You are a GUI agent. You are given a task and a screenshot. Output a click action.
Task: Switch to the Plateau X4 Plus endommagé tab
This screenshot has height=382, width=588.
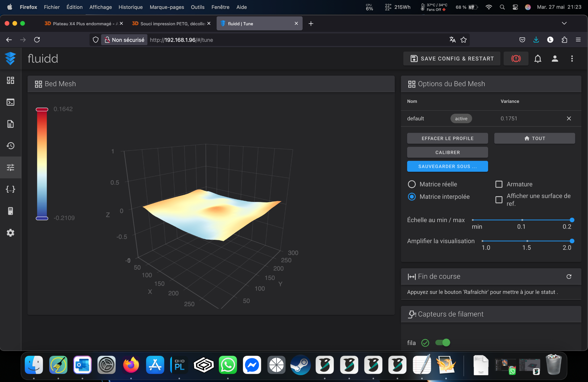(82, 24)
